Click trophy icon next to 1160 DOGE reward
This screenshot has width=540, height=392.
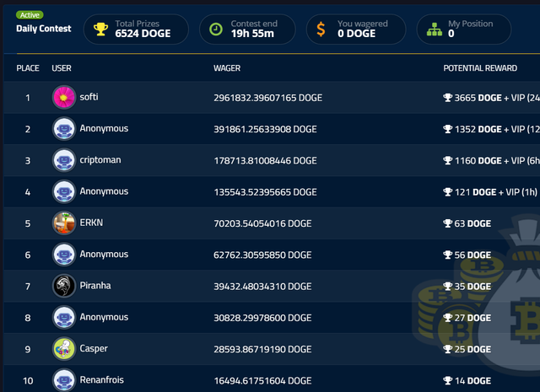pyautogui.click(x=447, y=160)
